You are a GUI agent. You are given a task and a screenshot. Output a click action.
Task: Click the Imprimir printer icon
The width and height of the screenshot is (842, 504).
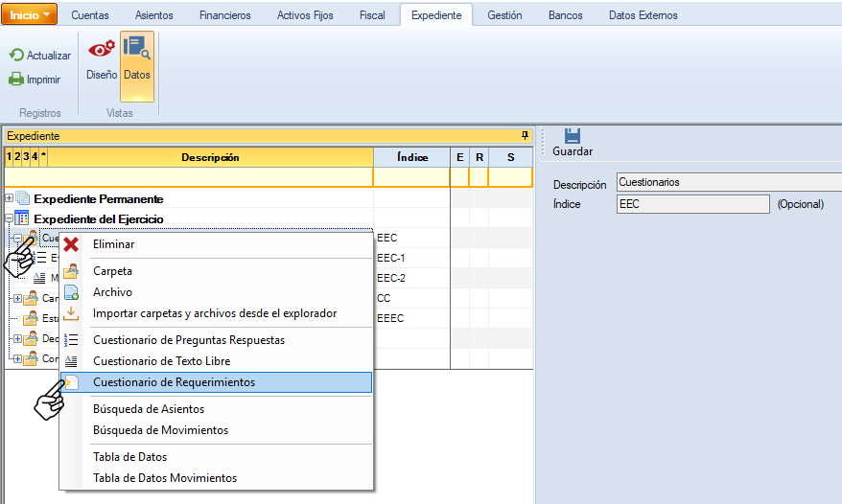(x=16, y=80)
